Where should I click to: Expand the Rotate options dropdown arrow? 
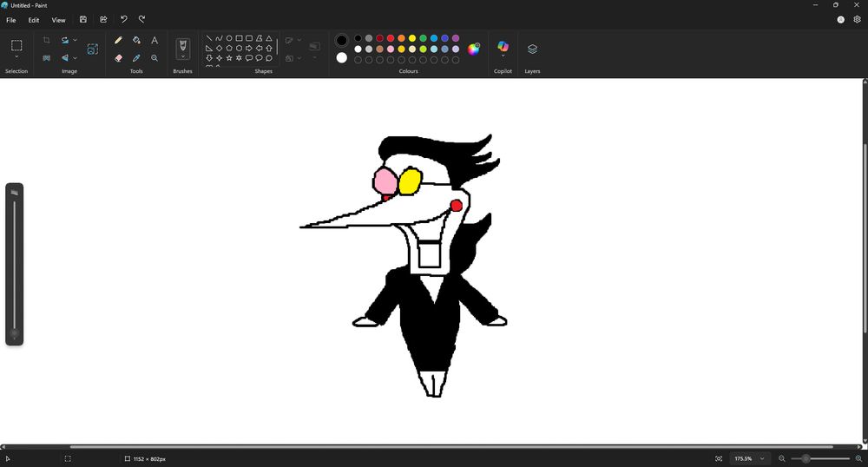pyautogui.click(x=75, y=40)
